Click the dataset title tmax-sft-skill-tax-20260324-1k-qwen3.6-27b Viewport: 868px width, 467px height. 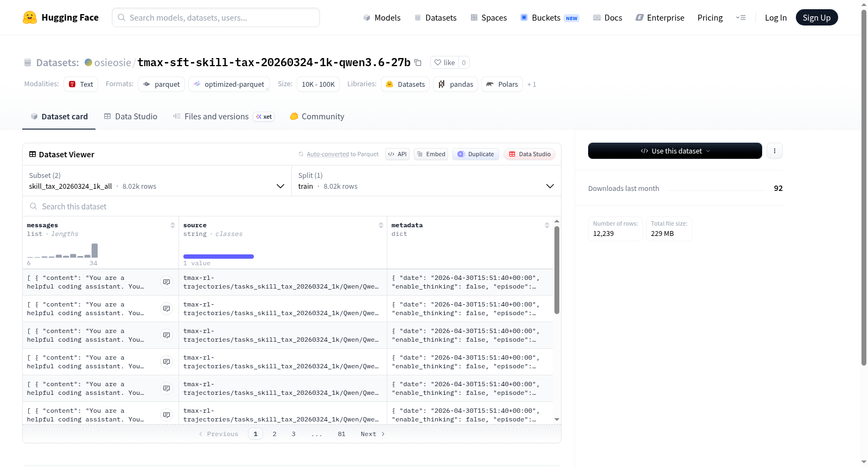point(274,62)
